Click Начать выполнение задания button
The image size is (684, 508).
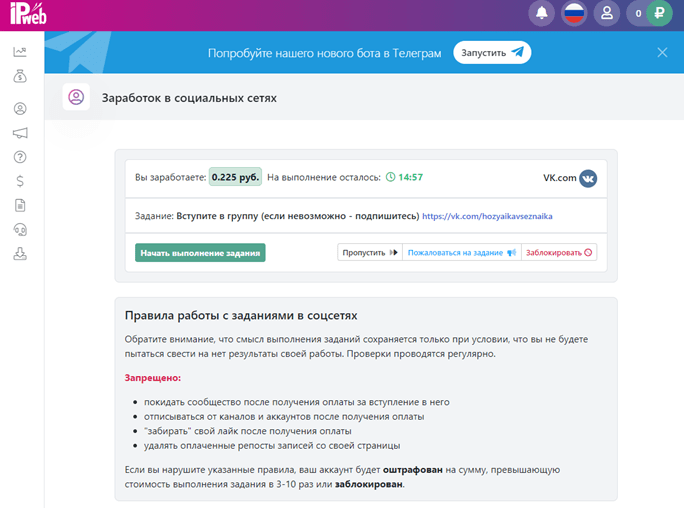pos(200,253)
